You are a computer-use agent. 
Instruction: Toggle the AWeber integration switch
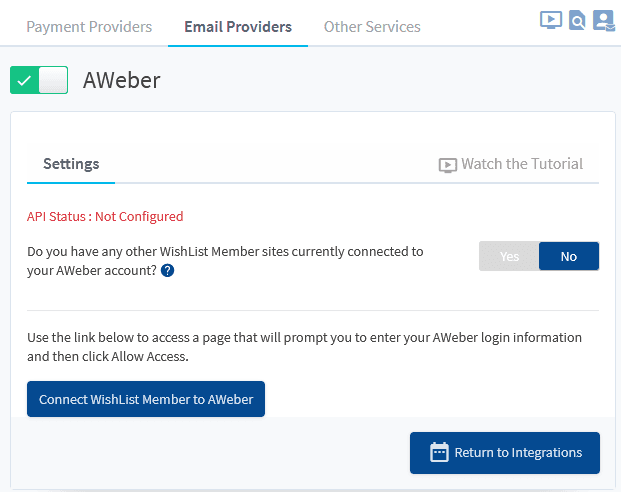39,80
